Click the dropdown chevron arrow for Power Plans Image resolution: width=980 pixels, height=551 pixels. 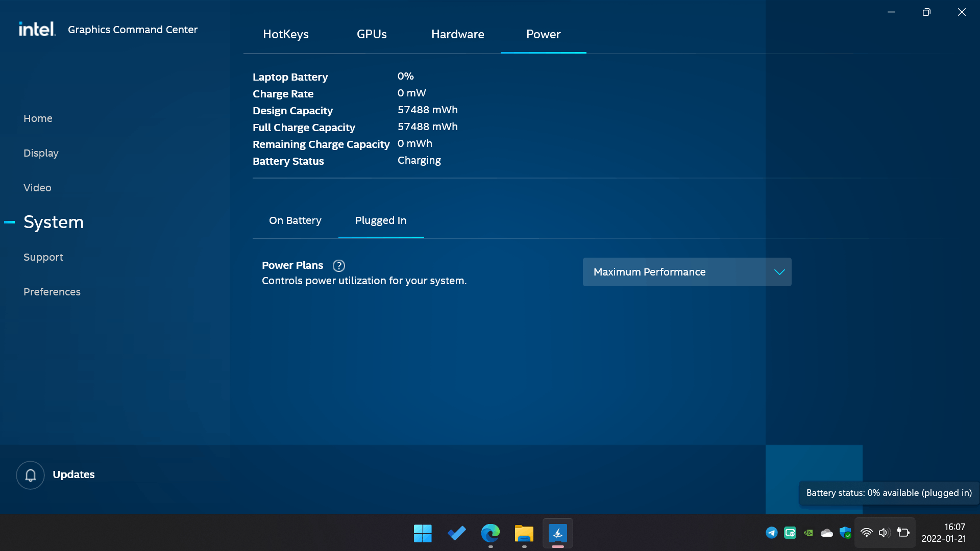tap(779, 272)
